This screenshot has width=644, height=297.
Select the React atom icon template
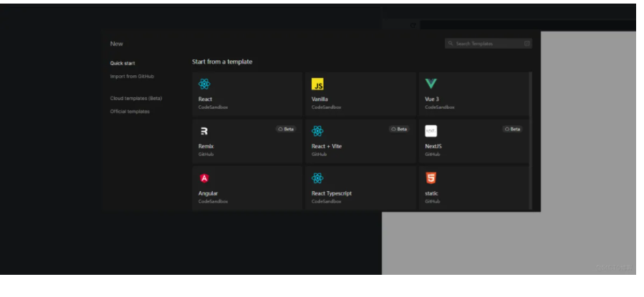click(204, 84)
